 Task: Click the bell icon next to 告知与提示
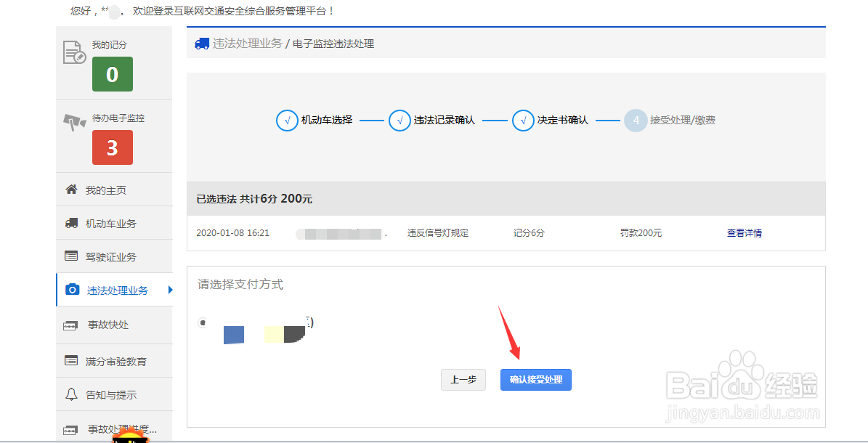pyautogui.click(x=72, y=394)
